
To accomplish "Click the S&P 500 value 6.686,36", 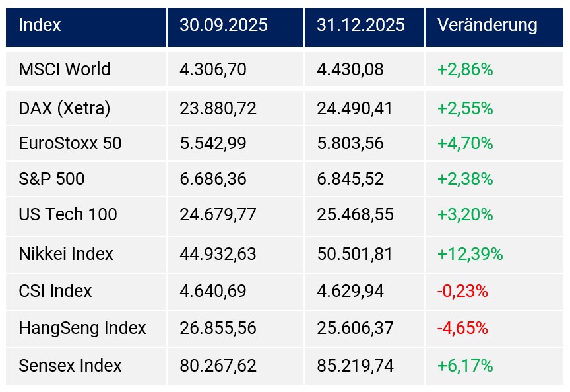I will pos(213,179).
